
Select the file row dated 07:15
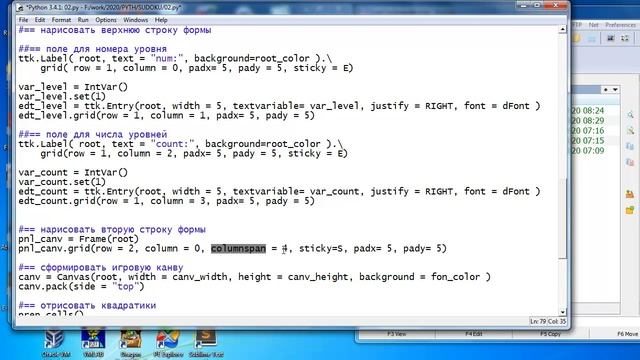tap(595, 141)
